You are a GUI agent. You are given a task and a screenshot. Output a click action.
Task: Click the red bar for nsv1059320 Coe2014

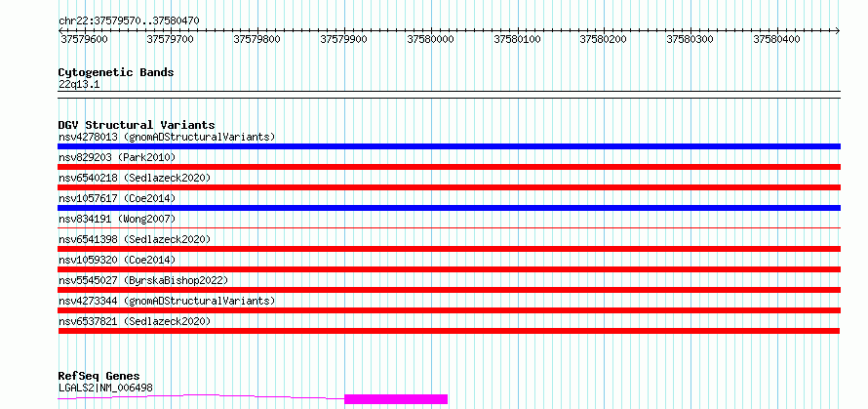(x=449, y=269)
